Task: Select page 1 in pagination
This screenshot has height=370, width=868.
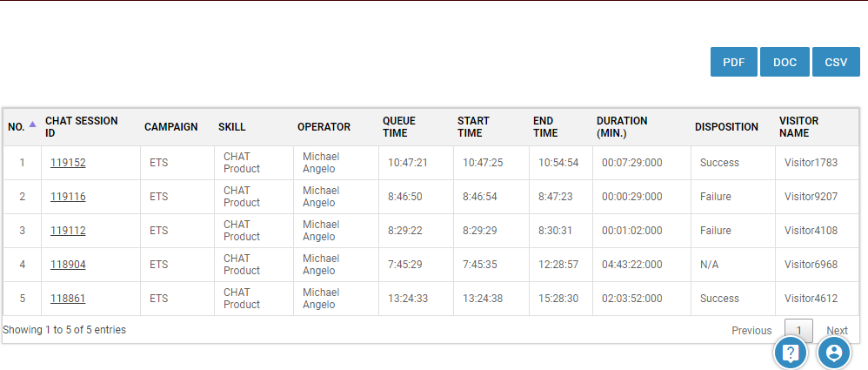Action: pyautogui.click(x=798, y=331)
